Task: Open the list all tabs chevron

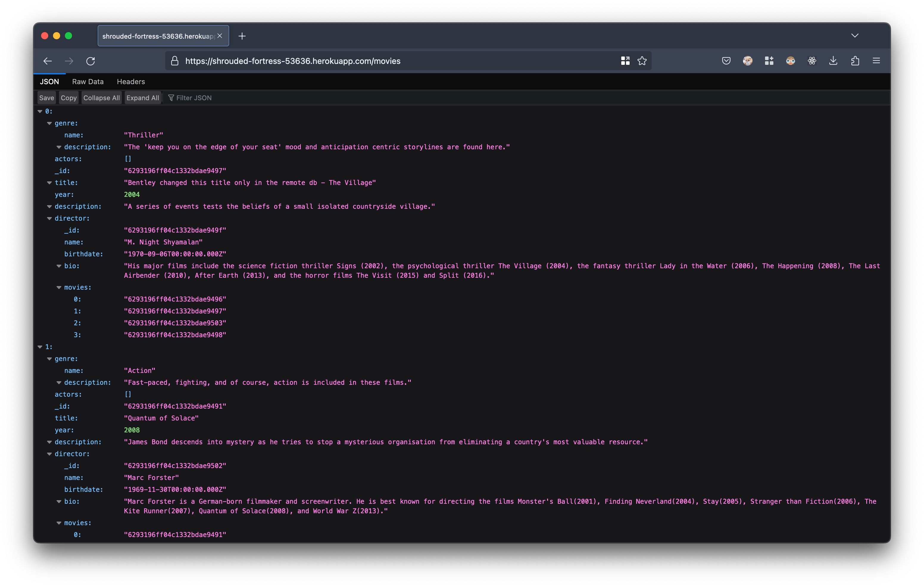Action: pyautogui.click(x=855, y=36)
